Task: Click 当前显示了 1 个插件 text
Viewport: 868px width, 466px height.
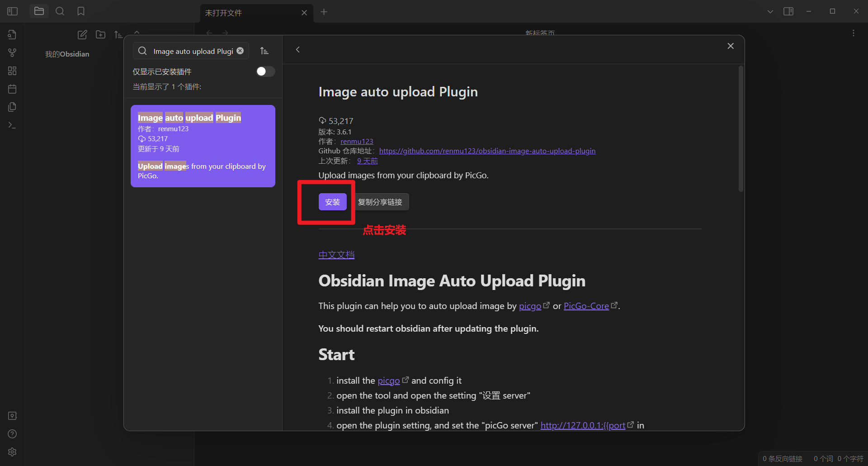Action: point(167,87)
